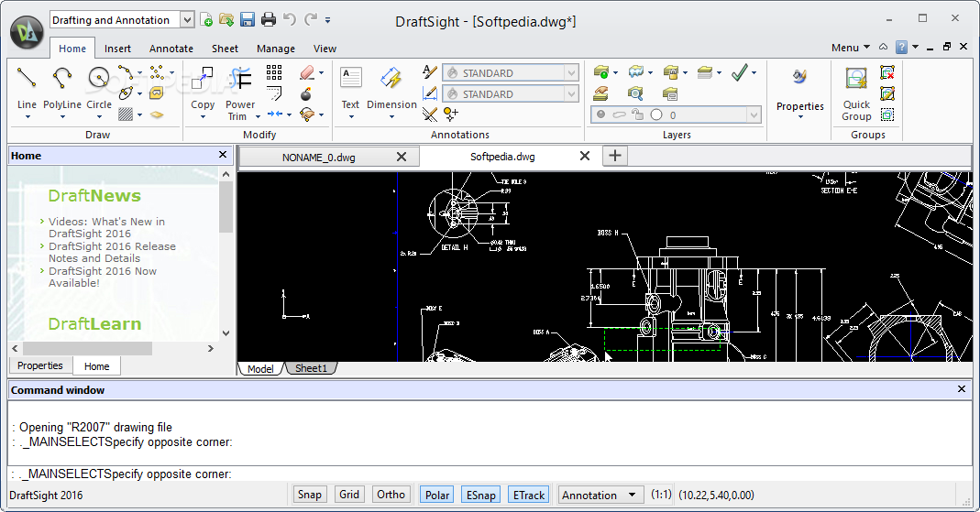
Task: Toggle Grid display in the status bar
Action: 349,495
